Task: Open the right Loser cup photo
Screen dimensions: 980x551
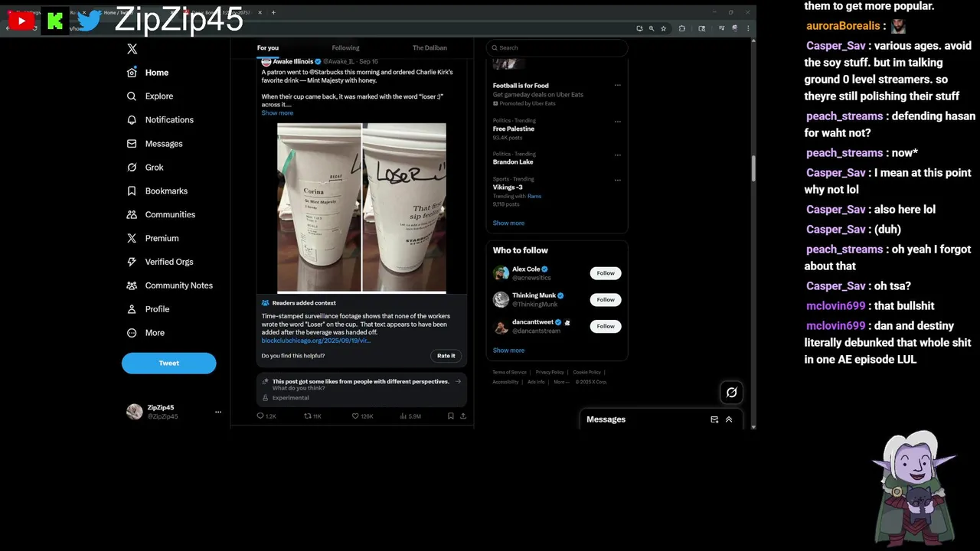Action: (403, 207)
